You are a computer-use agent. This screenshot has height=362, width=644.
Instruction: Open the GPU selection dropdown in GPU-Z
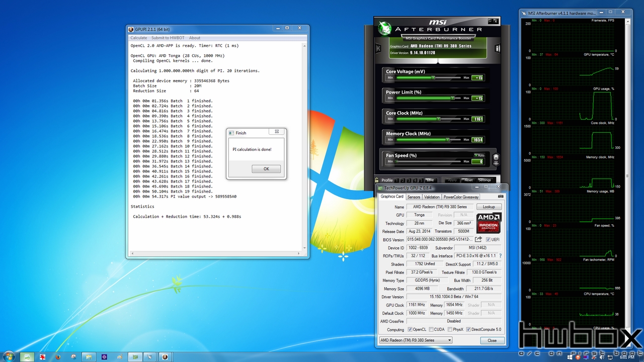[416, 340]
